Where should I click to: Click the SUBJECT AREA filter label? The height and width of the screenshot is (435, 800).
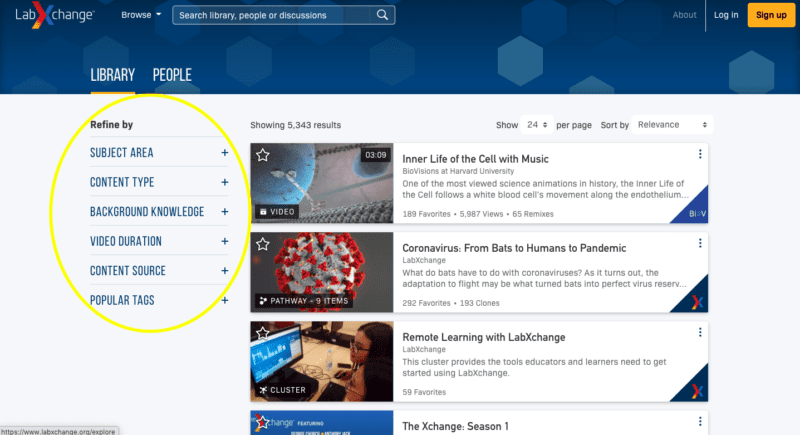point(121,153)
